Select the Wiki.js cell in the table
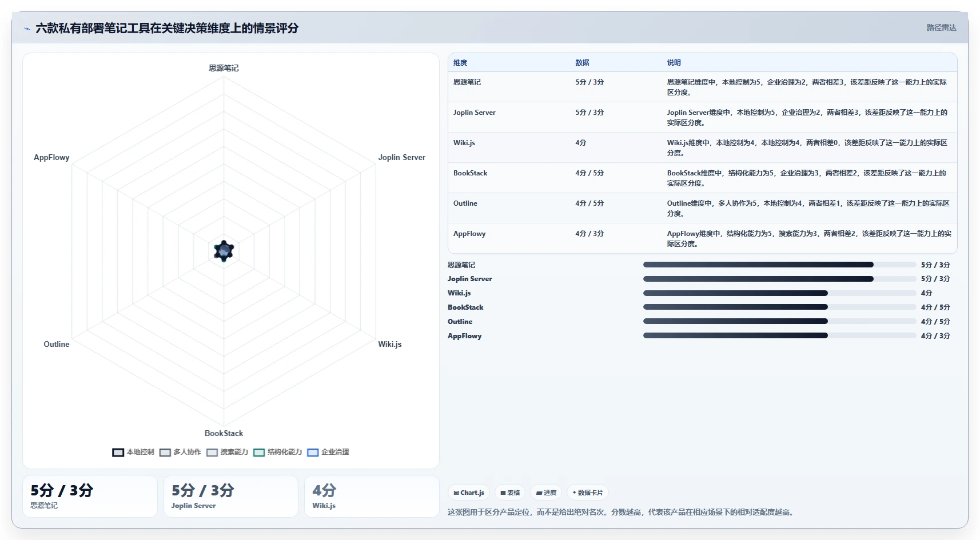980x540 pixels. point(464,143)
